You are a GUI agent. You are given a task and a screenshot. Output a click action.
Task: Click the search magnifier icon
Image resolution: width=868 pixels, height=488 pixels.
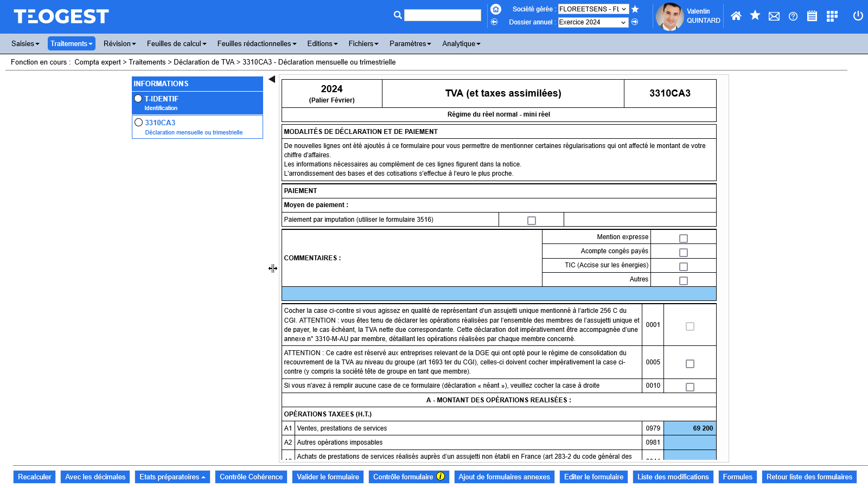click(398, 15)
